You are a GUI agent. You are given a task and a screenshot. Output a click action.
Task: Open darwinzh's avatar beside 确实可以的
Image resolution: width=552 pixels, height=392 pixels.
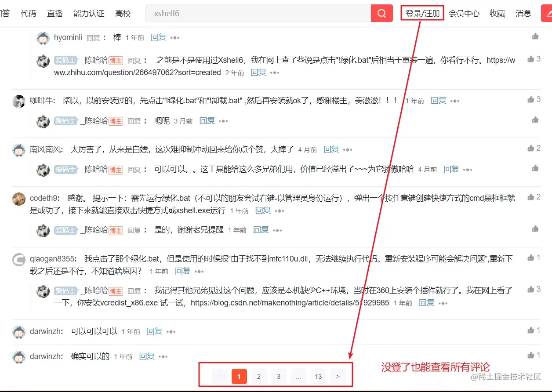click(18, 357)
